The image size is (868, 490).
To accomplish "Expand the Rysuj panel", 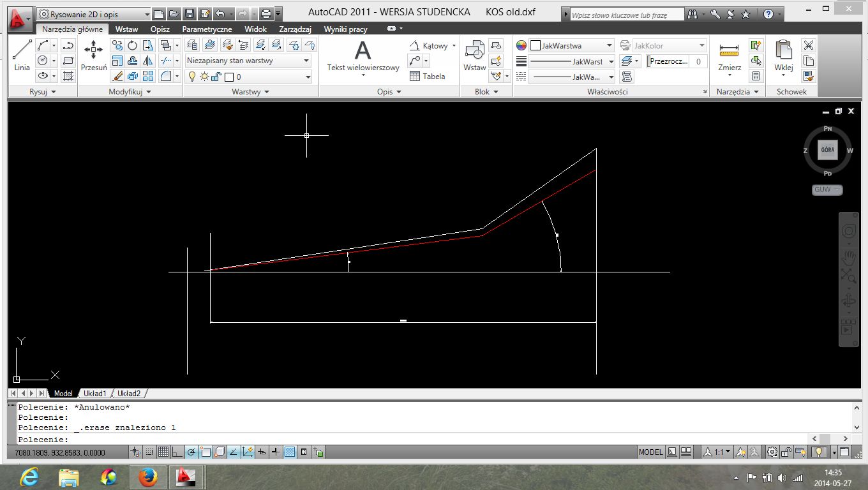I will [43, 92].
